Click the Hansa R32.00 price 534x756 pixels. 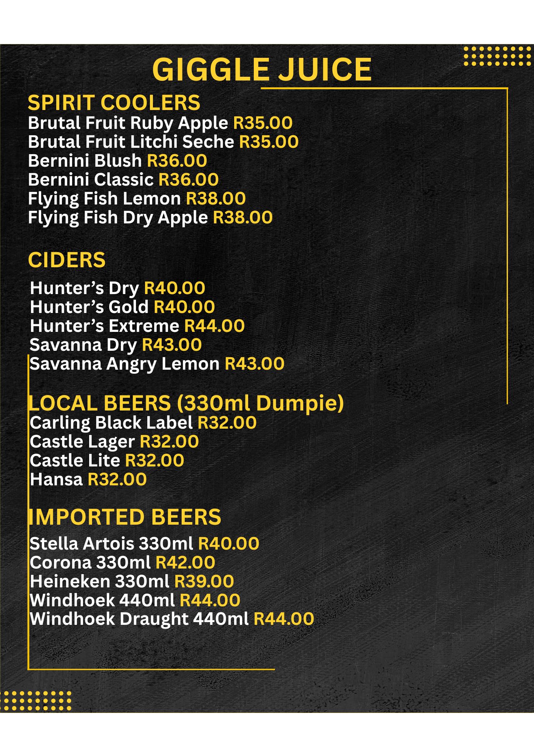click(117, 479)
